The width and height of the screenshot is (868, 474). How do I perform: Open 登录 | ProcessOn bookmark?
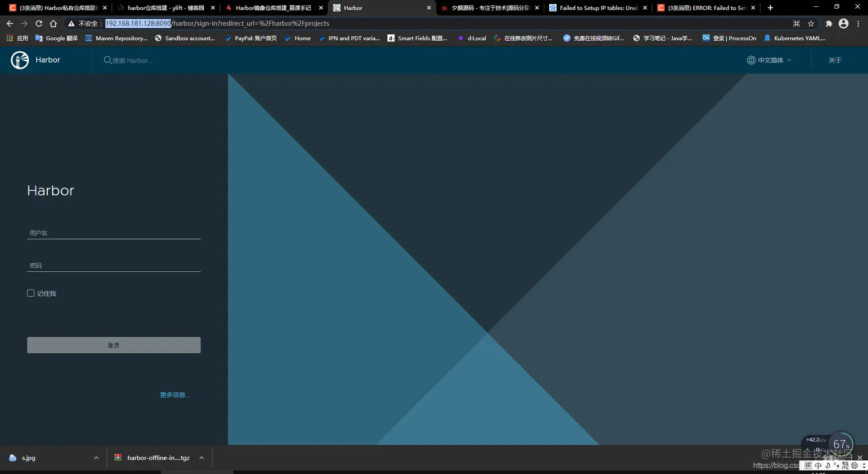pos(729,38)
